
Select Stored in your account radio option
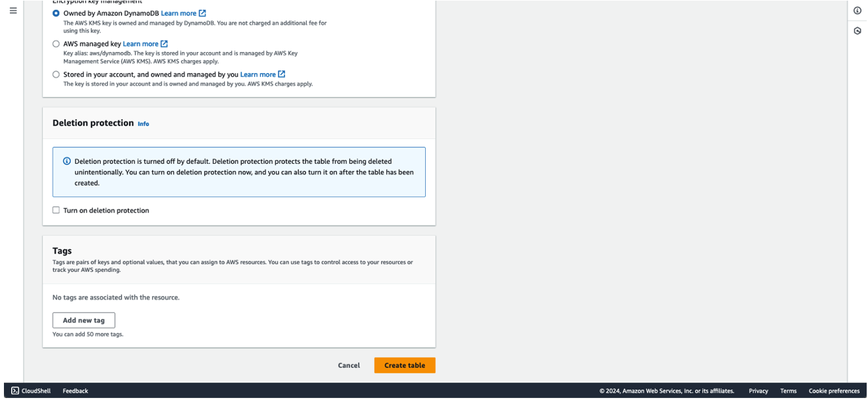tap(56, 74)
